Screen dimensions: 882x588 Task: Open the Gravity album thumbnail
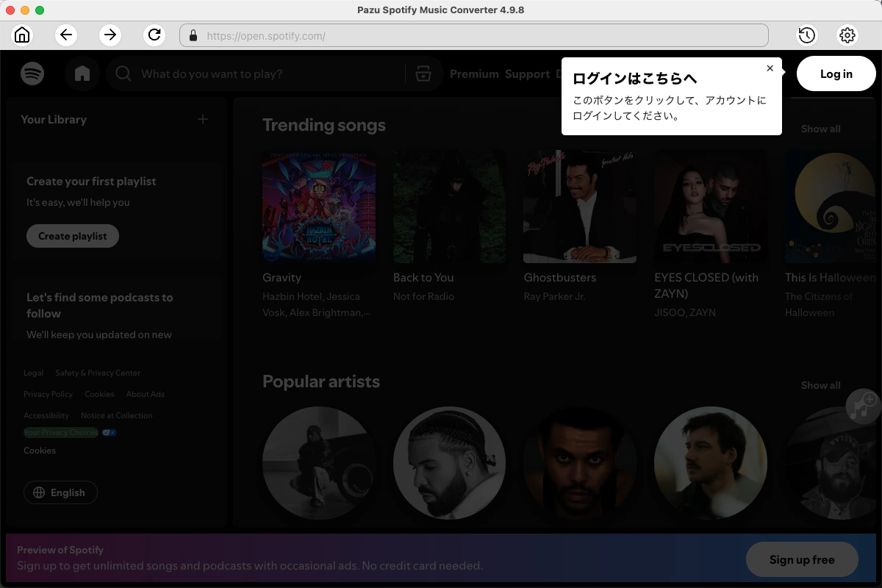(319, 207)
